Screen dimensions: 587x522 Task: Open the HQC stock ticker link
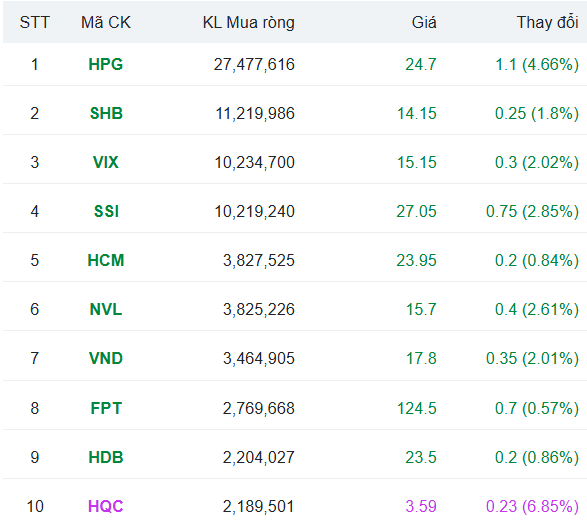[106, 507]
